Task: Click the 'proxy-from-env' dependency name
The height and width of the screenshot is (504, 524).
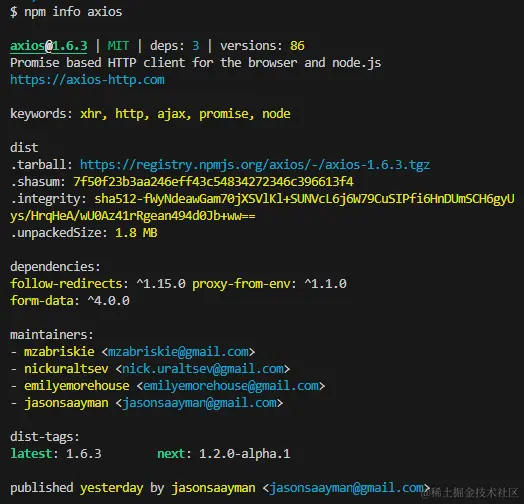Action: tap(241, 284)
